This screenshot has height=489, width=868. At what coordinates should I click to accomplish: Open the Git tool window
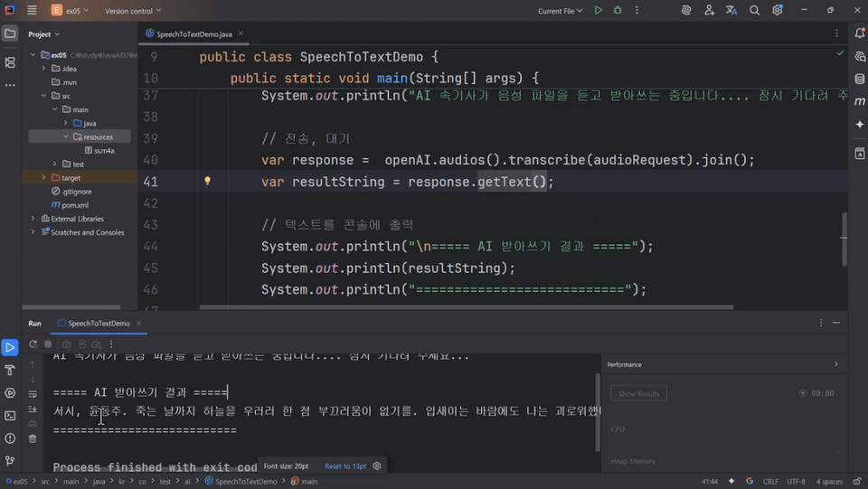point(10,461)
